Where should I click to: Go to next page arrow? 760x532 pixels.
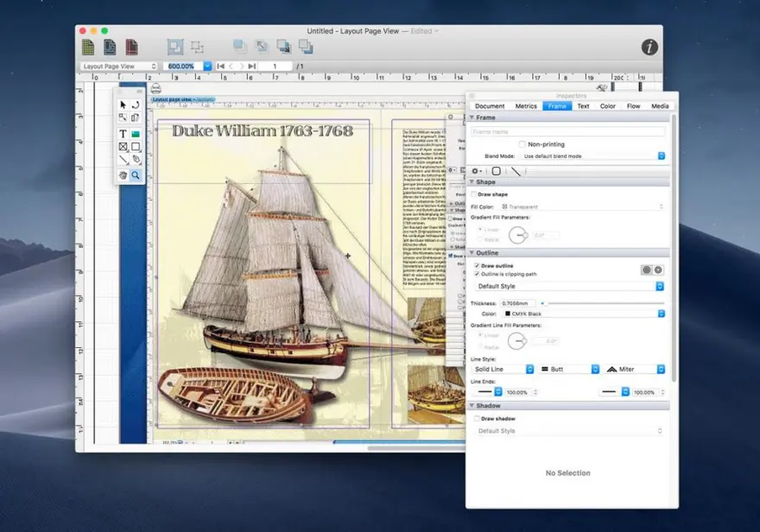click(x=241, y=66)
